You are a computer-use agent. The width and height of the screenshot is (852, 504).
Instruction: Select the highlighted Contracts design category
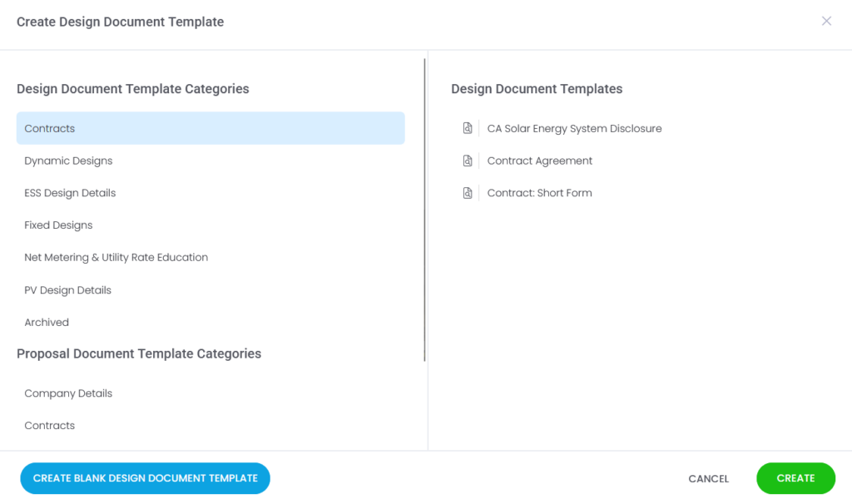point(211,128)
